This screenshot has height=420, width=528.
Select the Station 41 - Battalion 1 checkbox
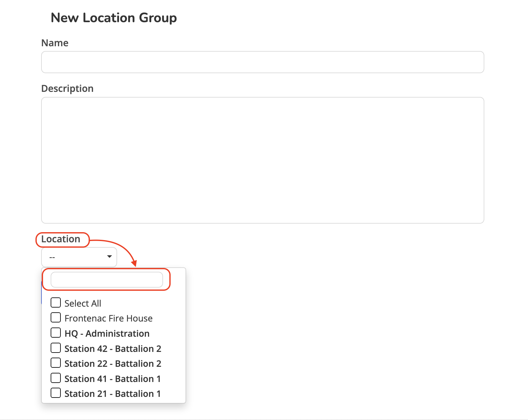coord(56,378)
